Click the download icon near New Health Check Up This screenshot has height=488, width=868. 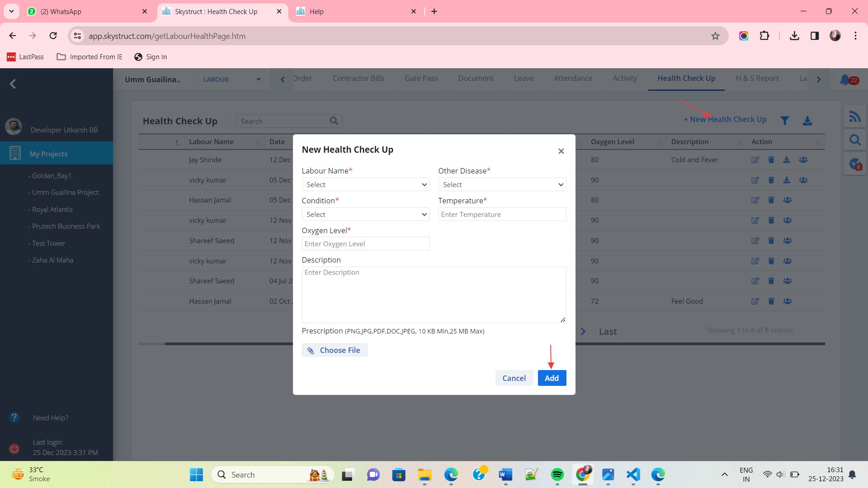(807, 121)
